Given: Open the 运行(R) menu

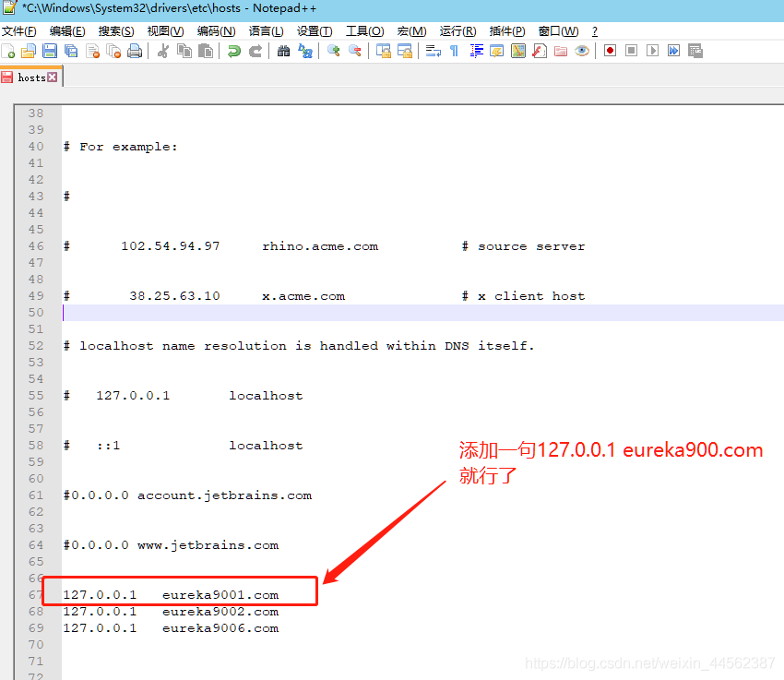Looking at the screenshot, I should (x=458, y=31).
